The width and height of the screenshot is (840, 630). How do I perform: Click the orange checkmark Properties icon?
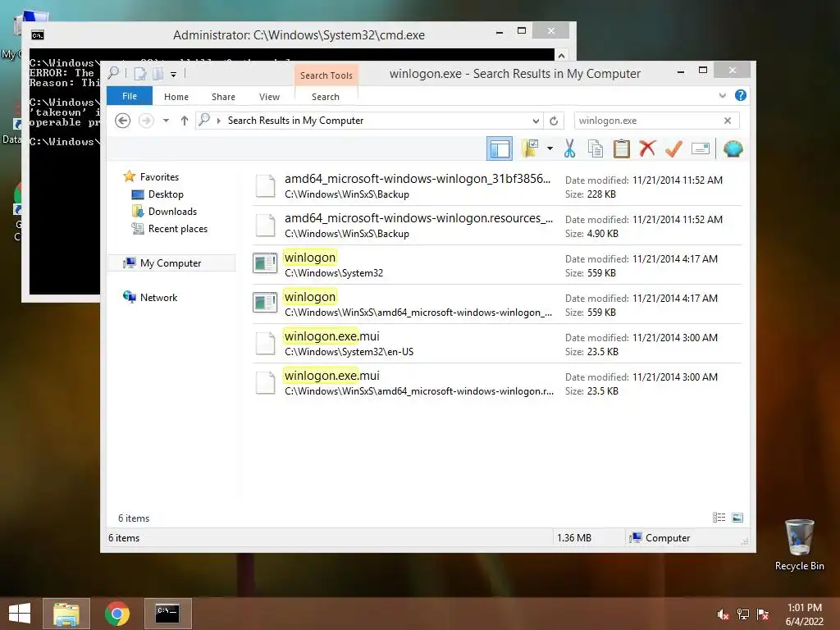coord(673,148)
